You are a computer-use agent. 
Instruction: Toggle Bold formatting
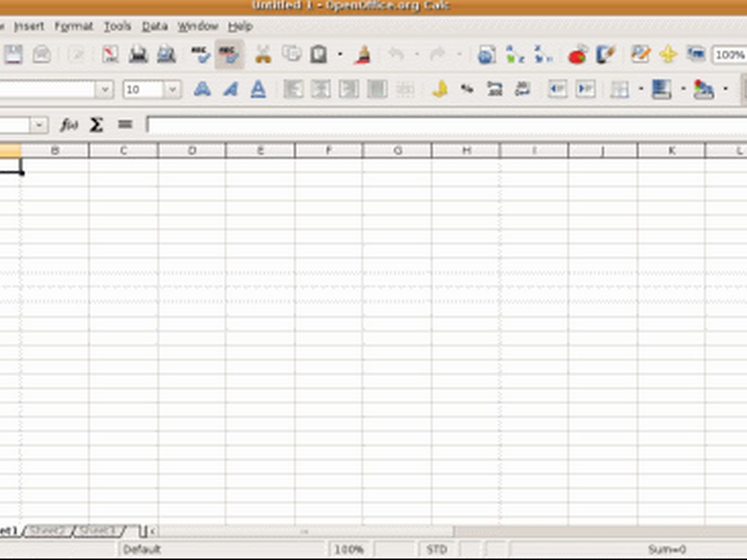pos(202,90)
